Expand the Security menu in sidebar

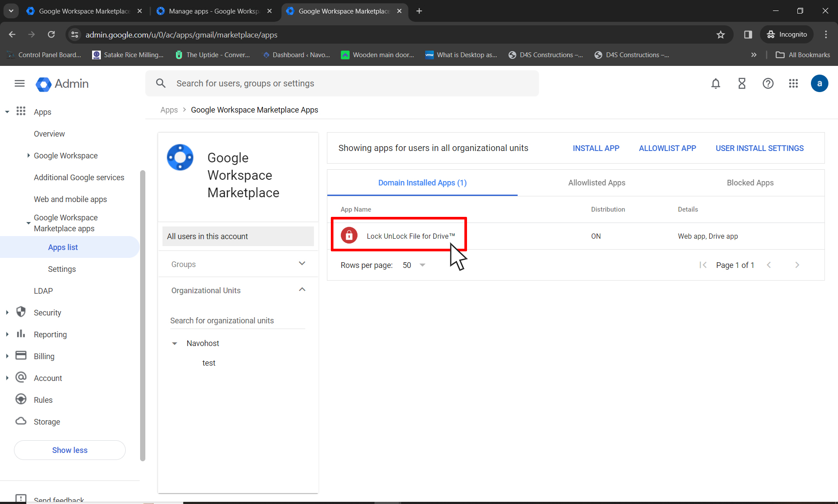click(x=7, y=312)
